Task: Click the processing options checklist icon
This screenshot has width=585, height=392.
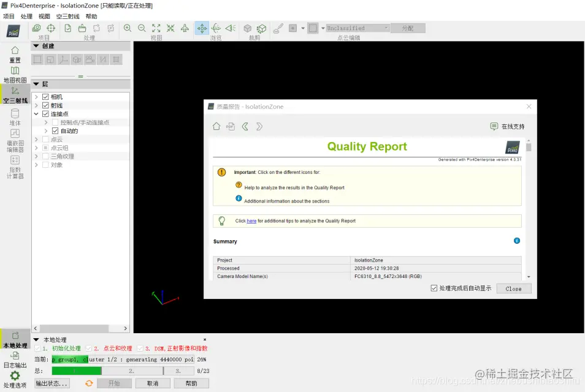Action: click(68, 28)
